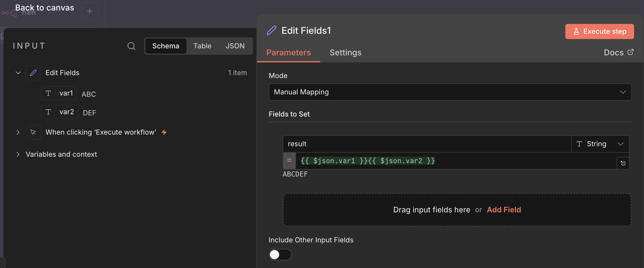Click the n8n logo icon
The width and height of the screenshot is (644, 268).
click(9, 13)
